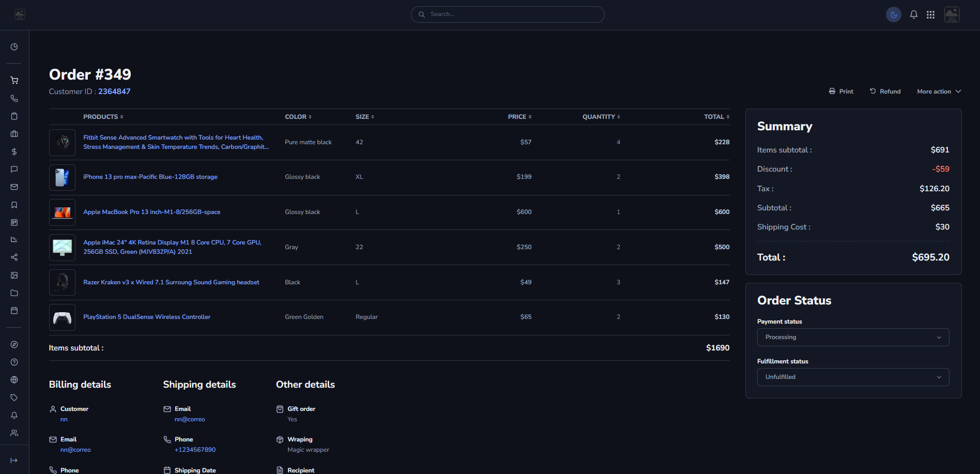Sort the table by the PRICE column
The width and height of the screenshot is (980, 474).
tap(519, 117)
